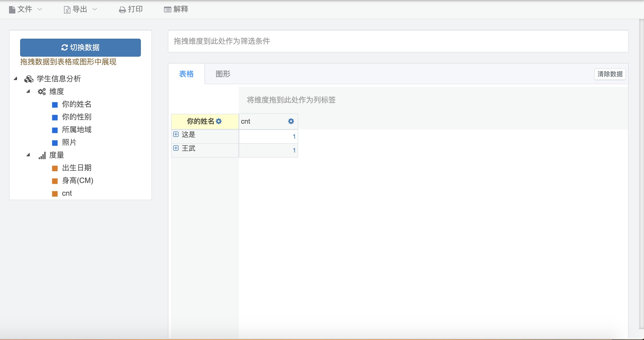644x340 pixels.
Task: Click the bar chart icon beside 度量
Action: click(42, 155)
